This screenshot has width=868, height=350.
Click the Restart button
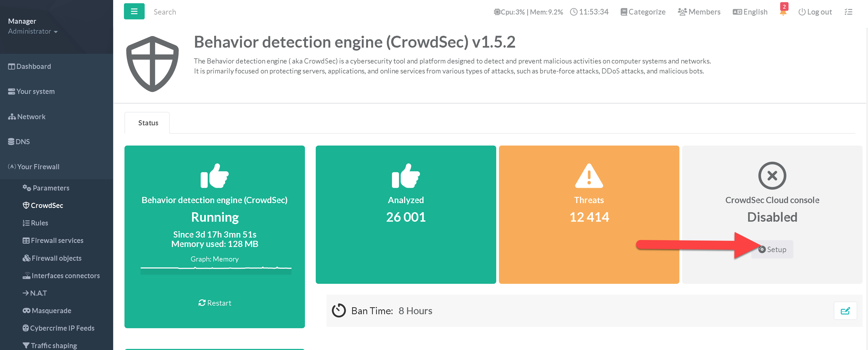tap(215, 303)
